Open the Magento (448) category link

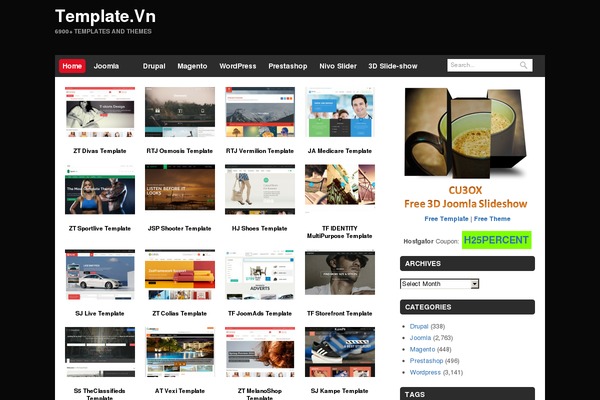coord(422,349)
